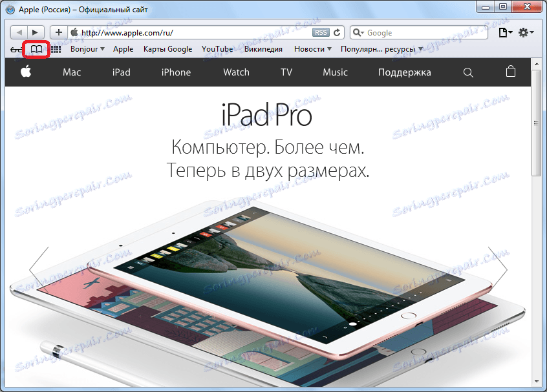
Task: Click the vertical scrollbar thumb
Action: (x=536, y=123)
